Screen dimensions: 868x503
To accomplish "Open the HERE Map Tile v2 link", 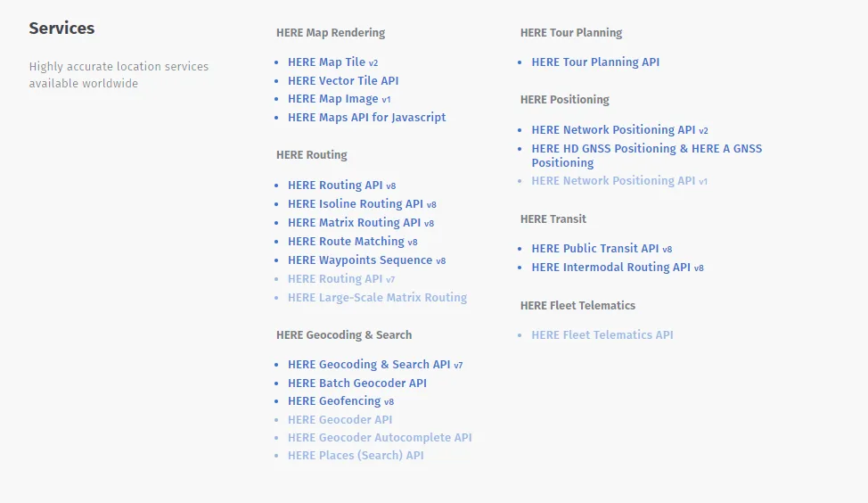I will coord(332,62).
